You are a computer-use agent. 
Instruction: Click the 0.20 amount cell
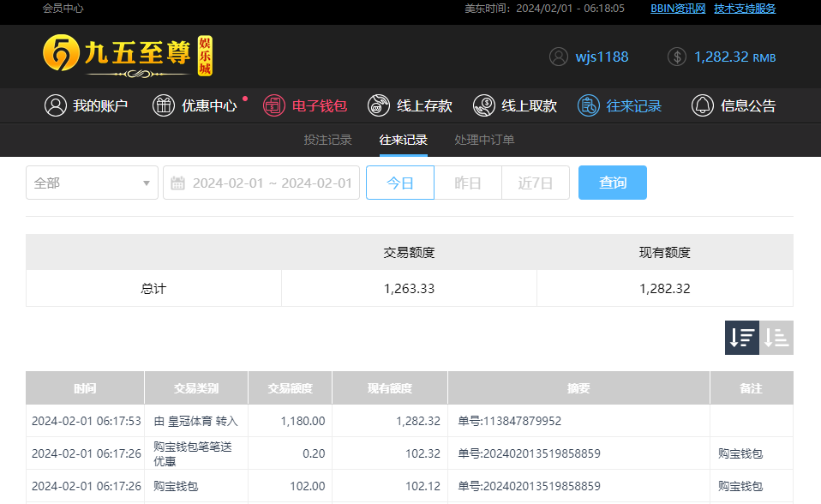coord(290,453)
